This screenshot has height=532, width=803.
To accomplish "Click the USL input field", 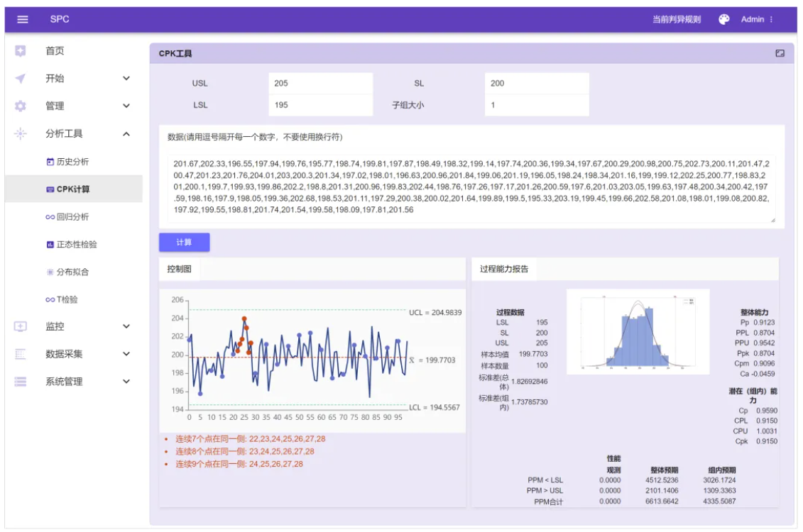I will (x=320, y=83).
